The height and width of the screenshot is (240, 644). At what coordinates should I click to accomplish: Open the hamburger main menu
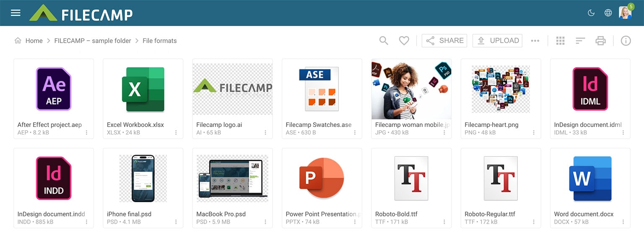click(16, 13)
